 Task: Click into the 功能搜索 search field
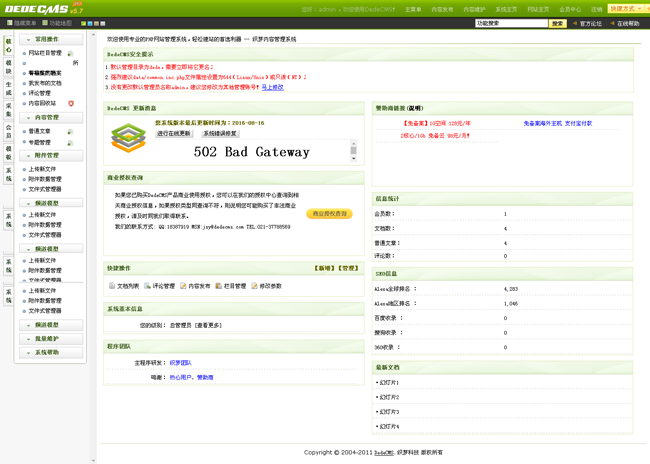tap(512, 24)
